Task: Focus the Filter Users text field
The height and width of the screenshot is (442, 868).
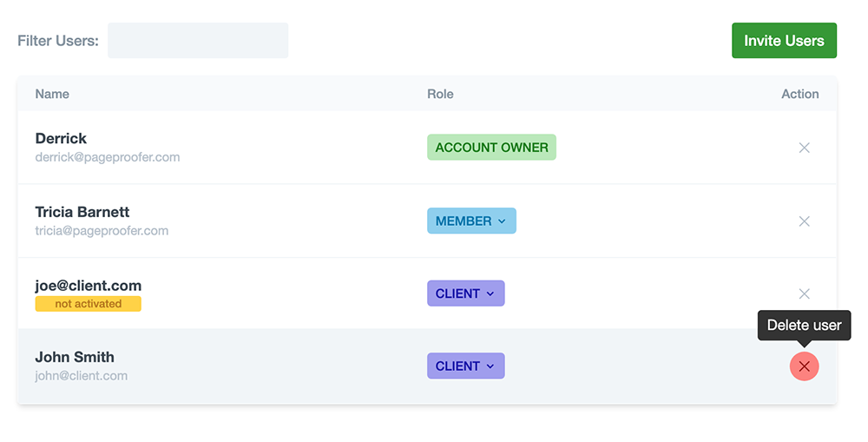Action: pos(198,41)
